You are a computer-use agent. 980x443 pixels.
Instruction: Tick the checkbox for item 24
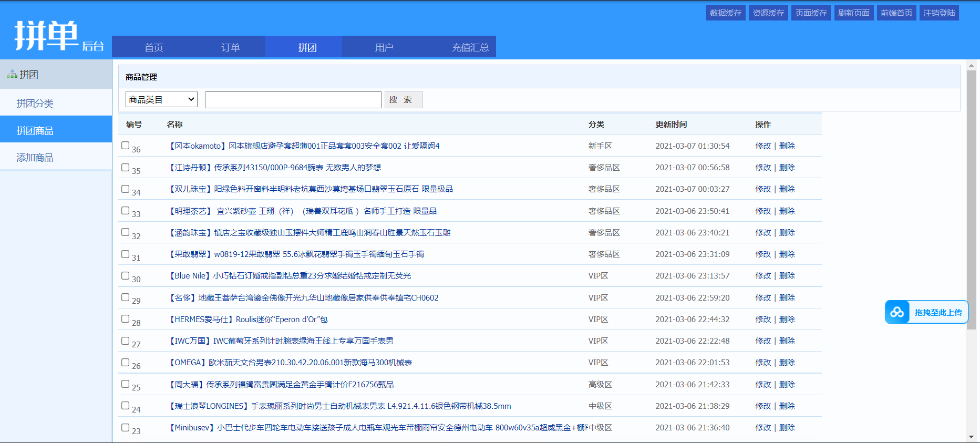125,405
